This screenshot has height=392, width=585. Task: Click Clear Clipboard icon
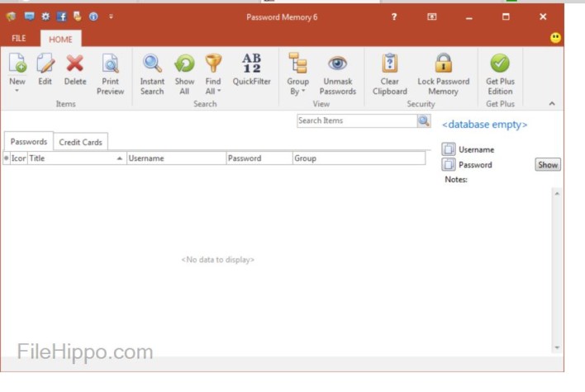tap(389, 63)
